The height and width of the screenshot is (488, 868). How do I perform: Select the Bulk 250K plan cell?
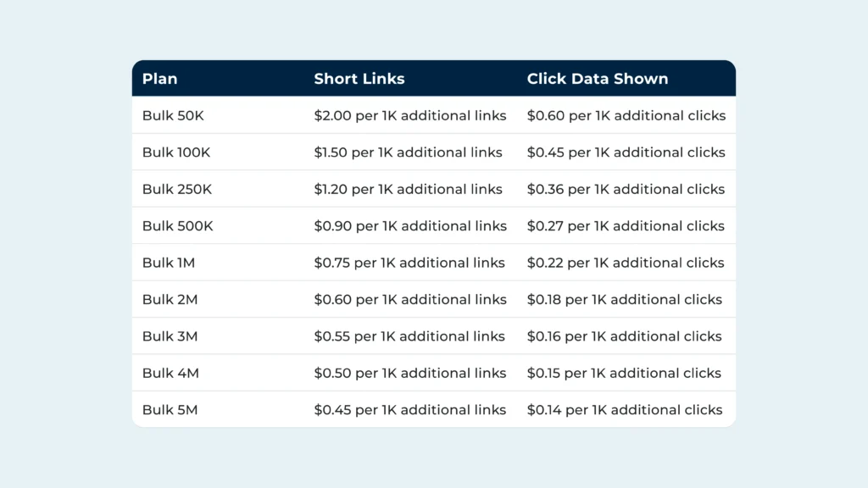pos(176,189)
